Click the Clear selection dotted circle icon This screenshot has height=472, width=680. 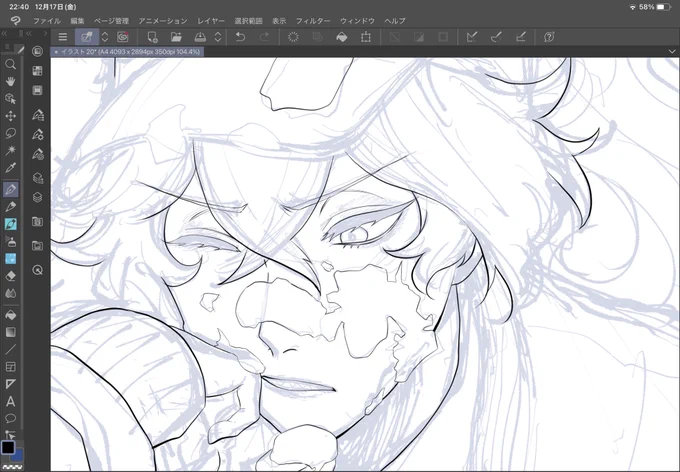[x=293, y=37]
